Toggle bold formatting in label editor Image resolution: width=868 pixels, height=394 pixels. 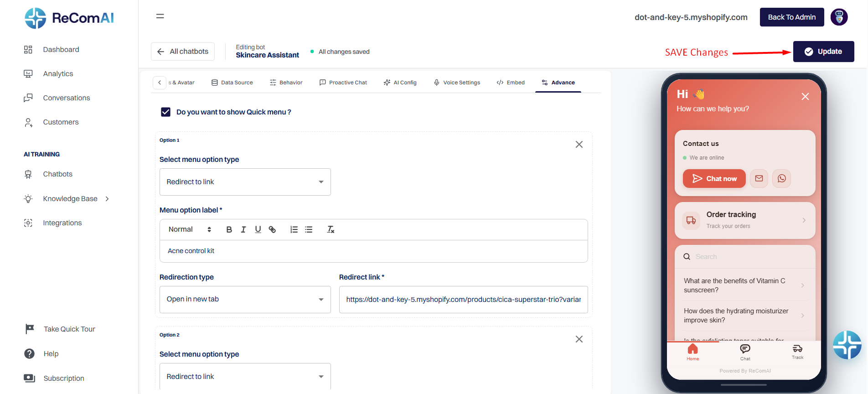(229, 229)
